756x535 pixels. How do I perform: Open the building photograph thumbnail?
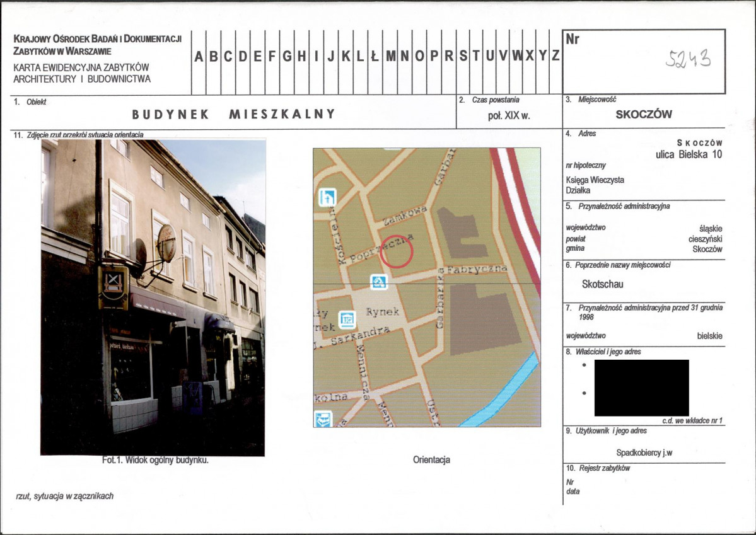[153, 297]
